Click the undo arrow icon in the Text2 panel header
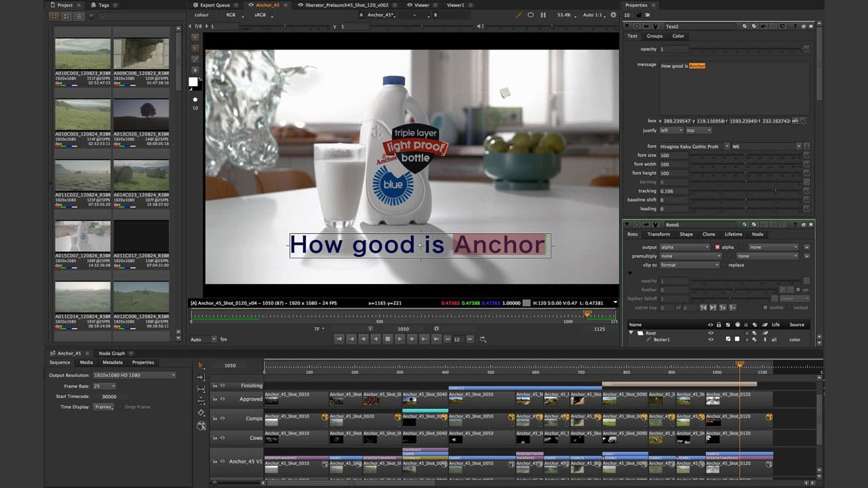 point(764,26)
